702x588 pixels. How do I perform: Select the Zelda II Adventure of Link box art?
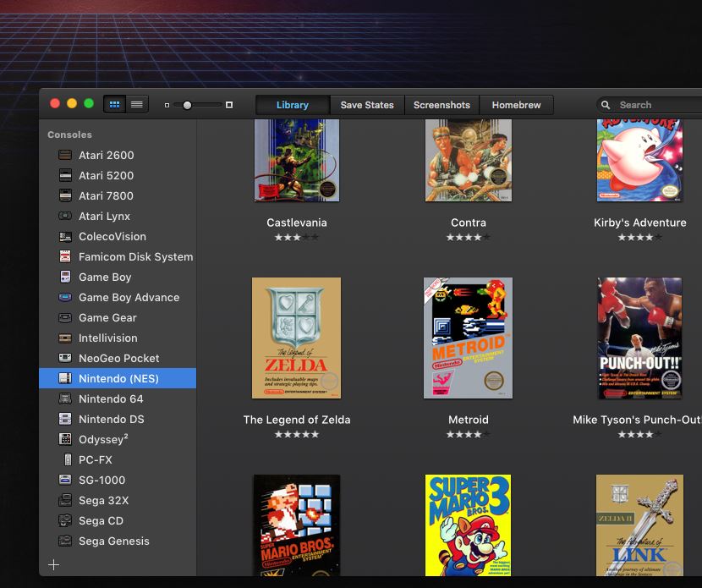coord(639,525)
